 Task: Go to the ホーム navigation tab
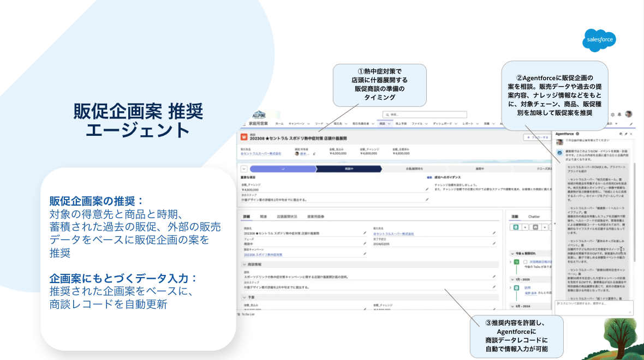point(279,124)
